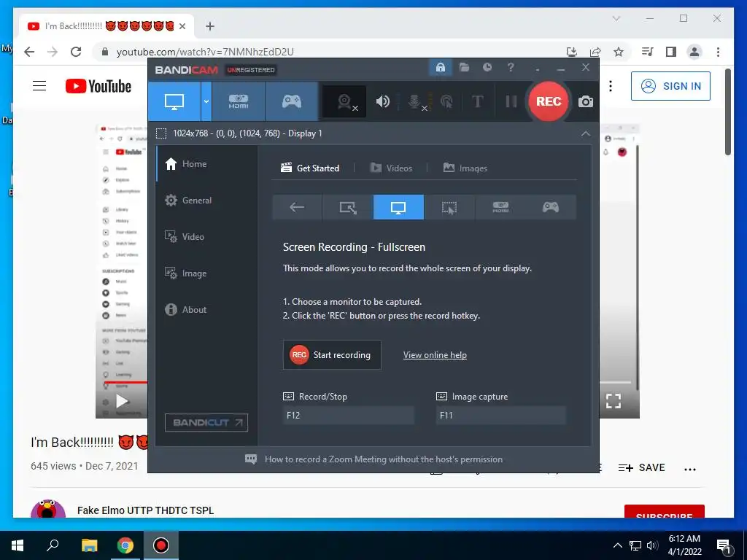Bookmark this page star icon
This screenshot has width=747, height=560.
click(x=619, y=52)
